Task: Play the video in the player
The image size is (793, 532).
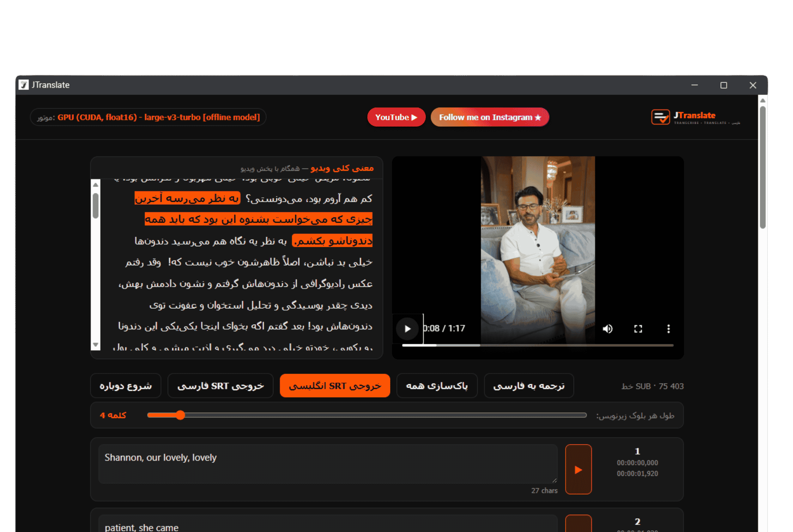Action: pyautogui.click(x=407, y=329)
